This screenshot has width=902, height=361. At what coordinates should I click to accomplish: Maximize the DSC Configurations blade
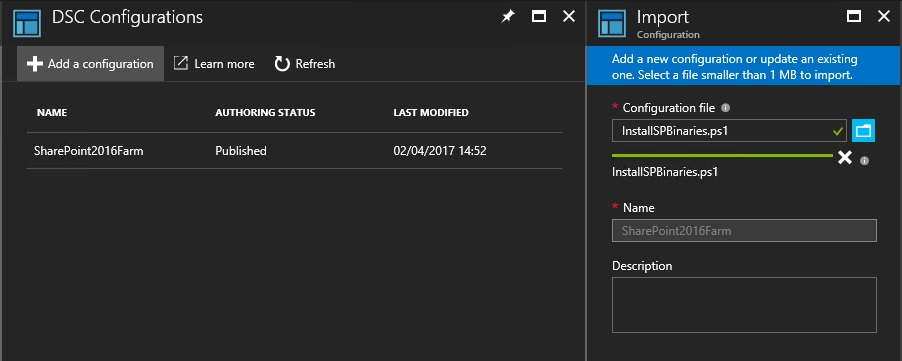pyautogui.click(x=538, y=17)
